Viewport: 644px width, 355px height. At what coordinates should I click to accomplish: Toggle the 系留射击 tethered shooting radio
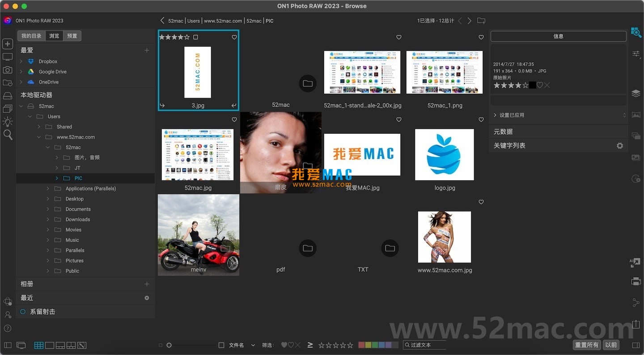coord(23,312)
